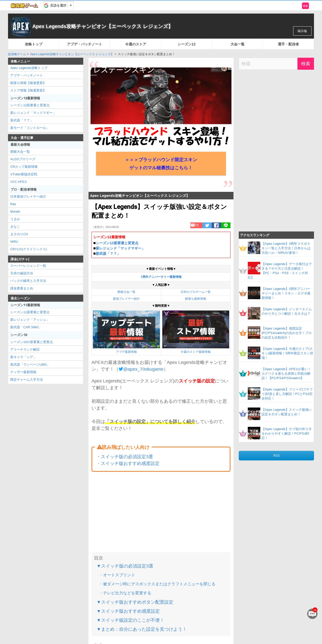Share the article on LINE
Viewport: 322px width, 644px height.
(226, 225)
